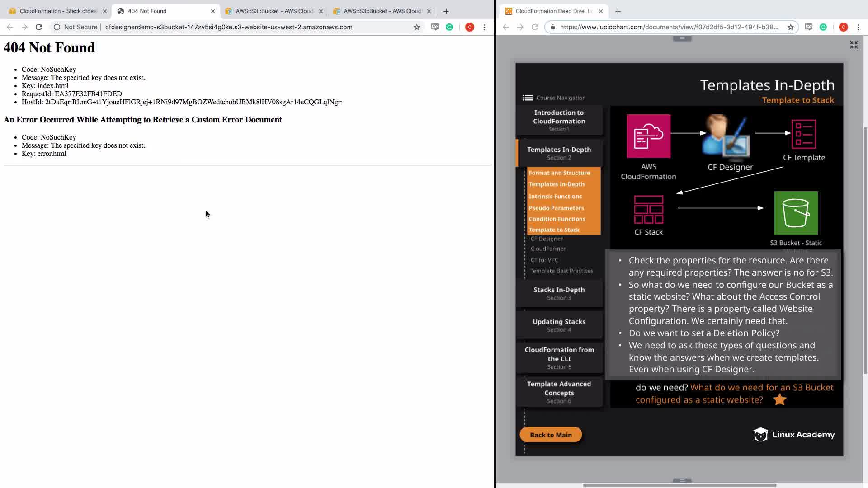Exit fullscreen in Lucidchart viewer
This screenshot has width=868, height=488.
(x=854, y=45)
